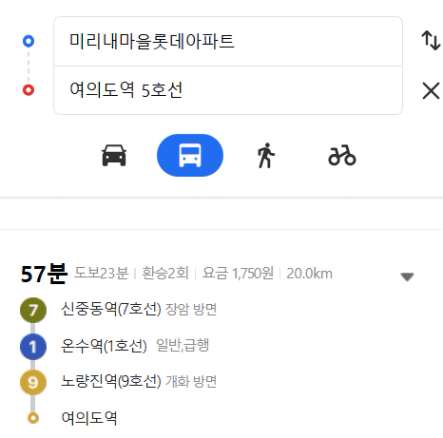
Task: Edit the destination field 여의도역 5호선
Action: tap(228, 90)
